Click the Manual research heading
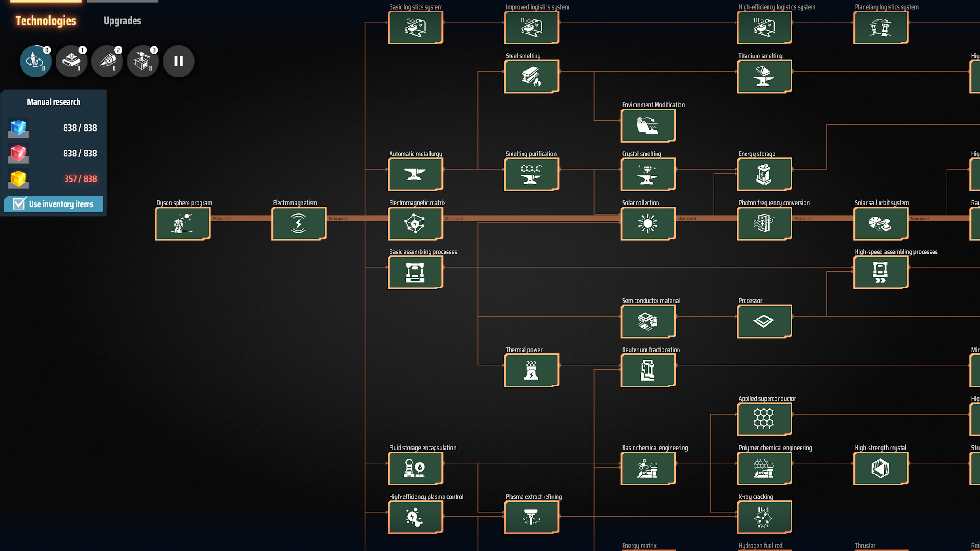Screen dimensions: 980x551 [54, 102]
